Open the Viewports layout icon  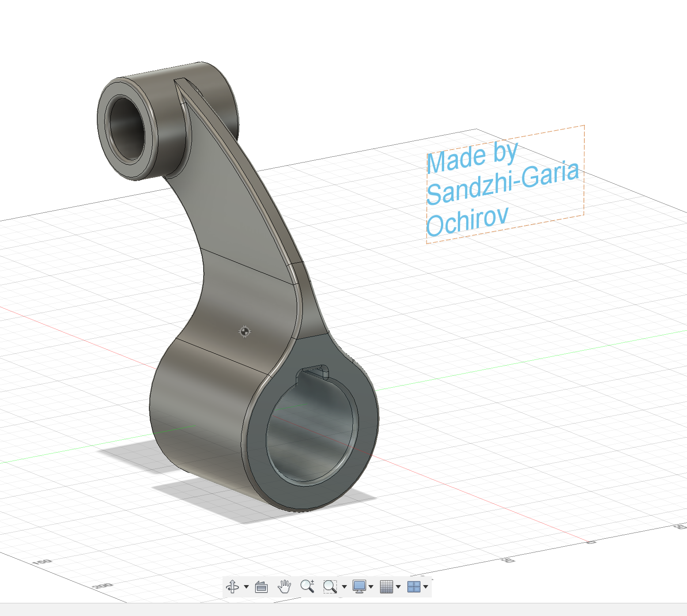[x=414, y=587]
